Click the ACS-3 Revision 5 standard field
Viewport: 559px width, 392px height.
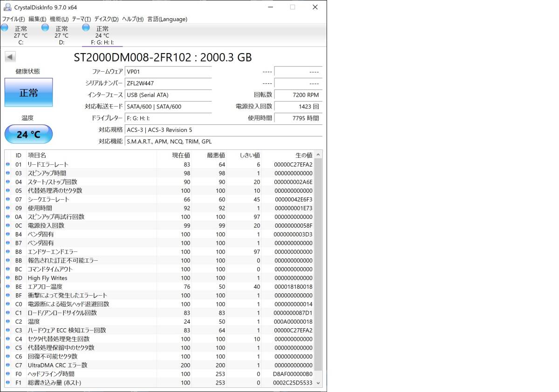pyautogui.click(x=224, y=130)
